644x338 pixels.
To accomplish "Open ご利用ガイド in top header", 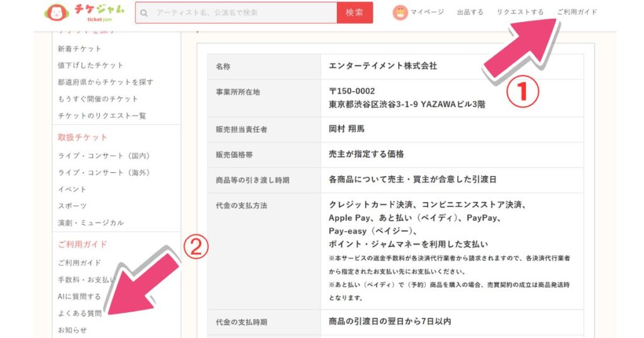I will pyautogui.click(x=577, y=12).
